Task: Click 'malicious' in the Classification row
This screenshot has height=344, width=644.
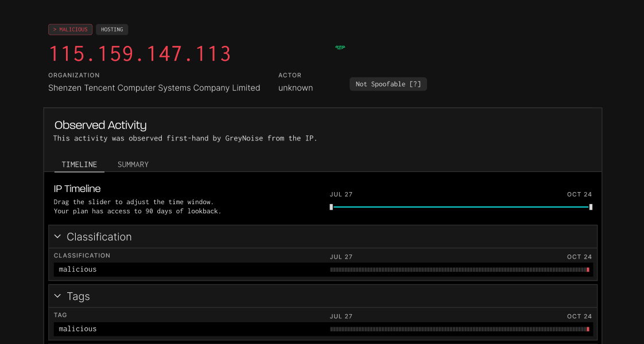Action: [77, 269]
